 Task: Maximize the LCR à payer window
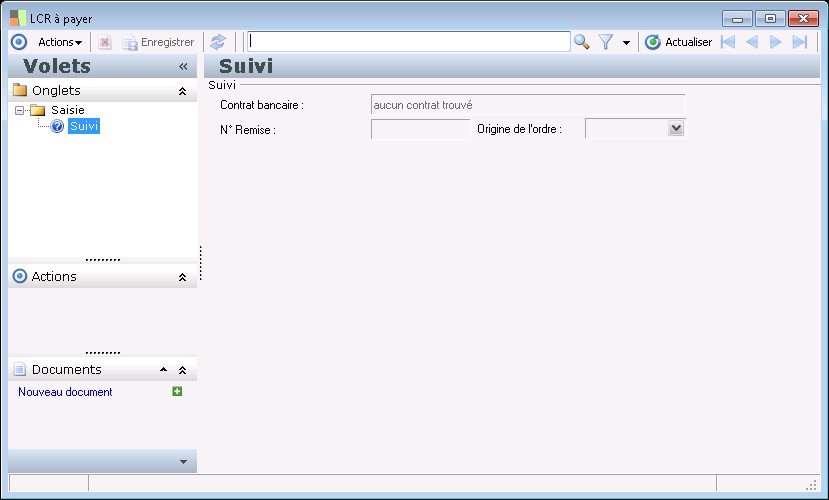[770, 18]
